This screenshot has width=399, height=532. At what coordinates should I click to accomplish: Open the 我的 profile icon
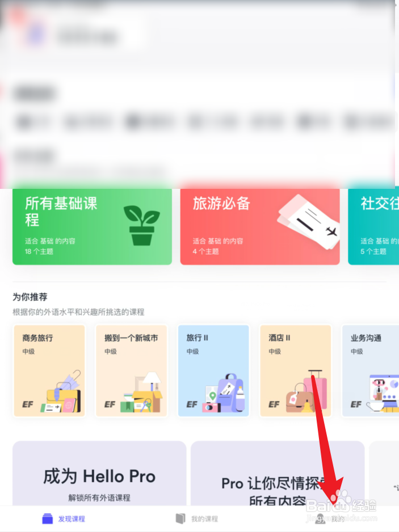(x=320, y=518)
